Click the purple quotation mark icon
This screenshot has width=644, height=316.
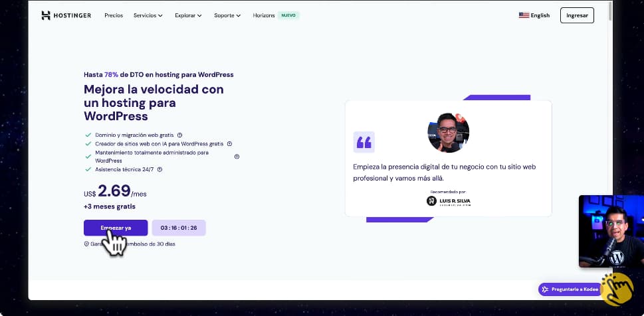(364, 142)
